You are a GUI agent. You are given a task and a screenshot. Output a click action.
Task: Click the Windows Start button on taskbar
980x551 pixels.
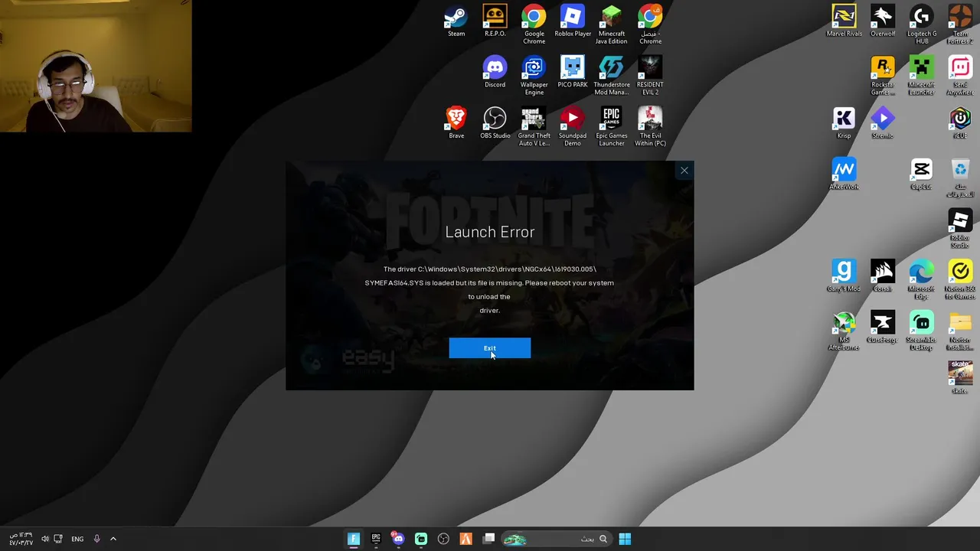(625, 539)
